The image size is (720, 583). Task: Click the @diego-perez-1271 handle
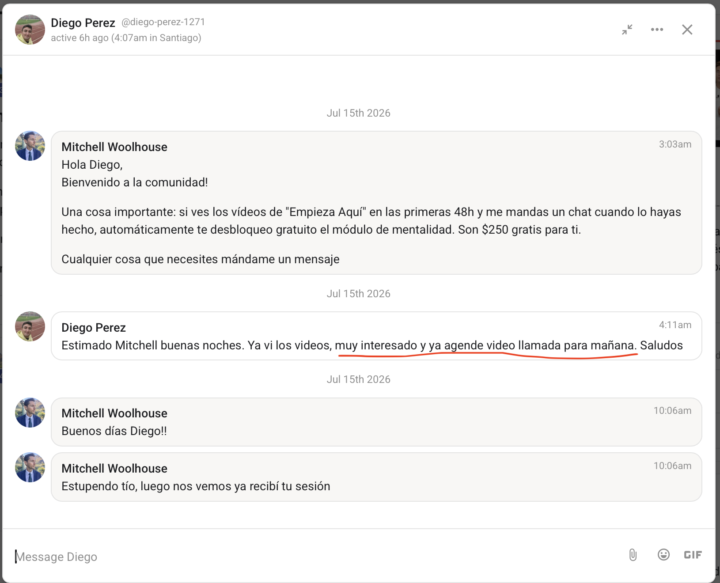(x=163, y=22)
